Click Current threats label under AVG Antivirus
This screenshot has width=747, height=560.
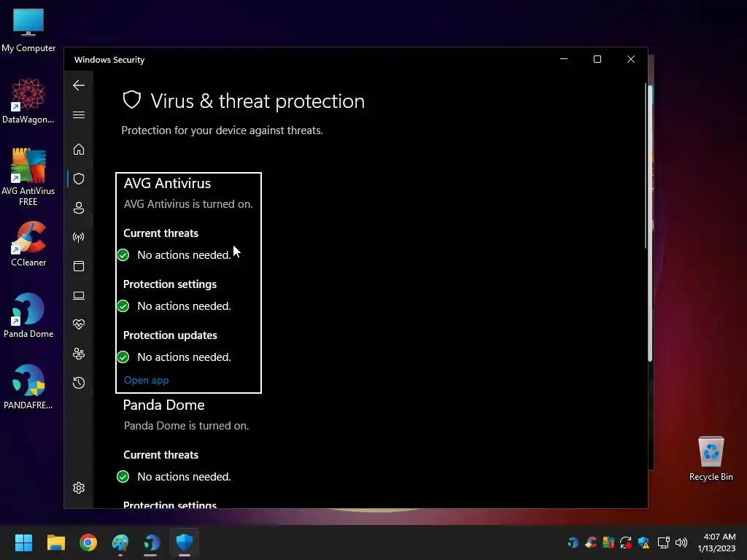[x=161, y=233]
